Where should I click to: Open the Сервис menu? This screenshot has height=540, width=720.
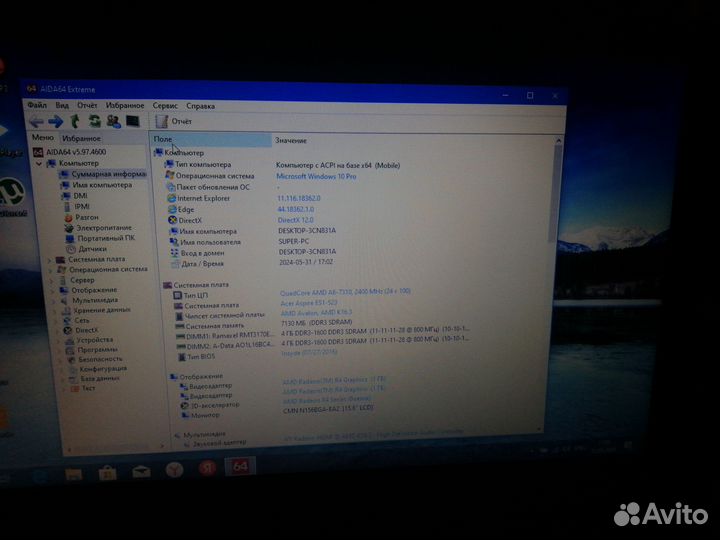point(165,105)
